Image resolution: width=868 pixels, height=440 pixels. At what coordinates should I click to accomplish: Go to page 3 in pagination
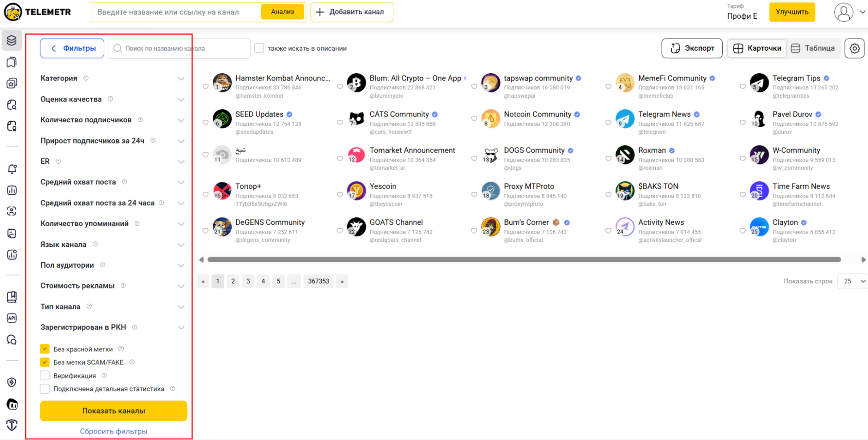[x=248, y=281]
